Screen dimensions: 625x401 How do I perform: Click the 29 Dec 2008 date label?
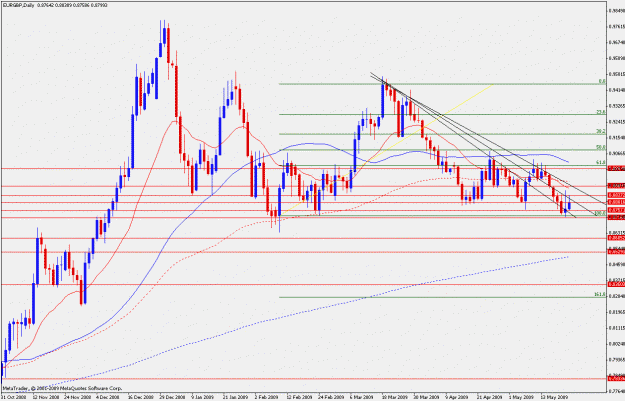172,397
